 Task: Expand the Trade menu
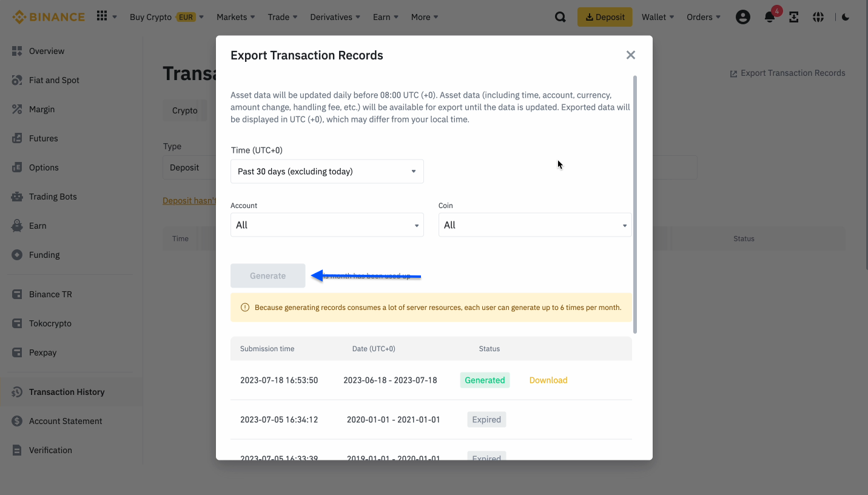coord(283,17)
